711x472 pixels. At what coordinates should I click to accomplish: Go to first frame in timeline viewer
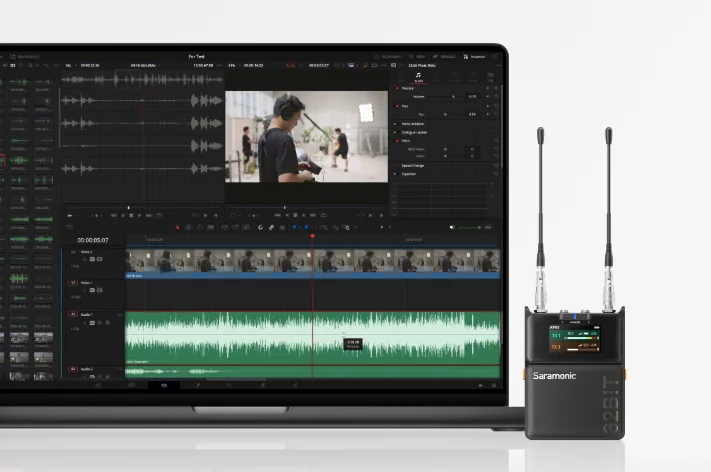click(x=278, y=215)
